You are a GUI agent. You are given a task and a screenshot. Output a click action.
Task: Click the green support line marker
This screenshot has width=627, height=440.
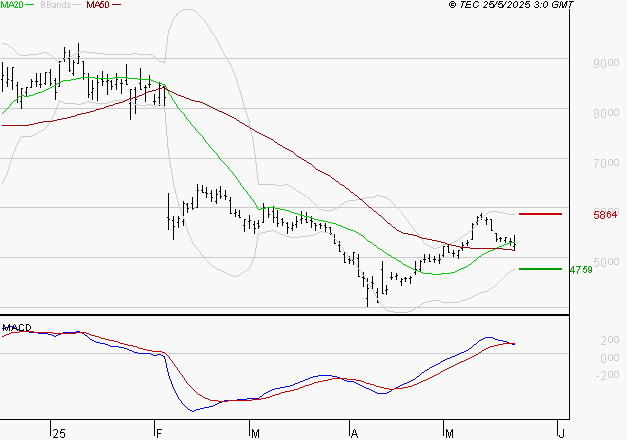pyautogui.click(x=540, y=269)
